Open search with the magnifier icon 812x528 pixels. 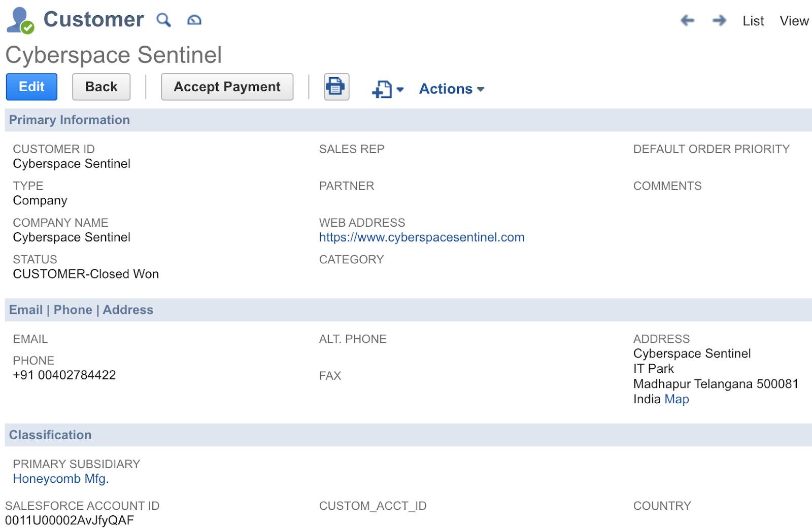point(163,20)
